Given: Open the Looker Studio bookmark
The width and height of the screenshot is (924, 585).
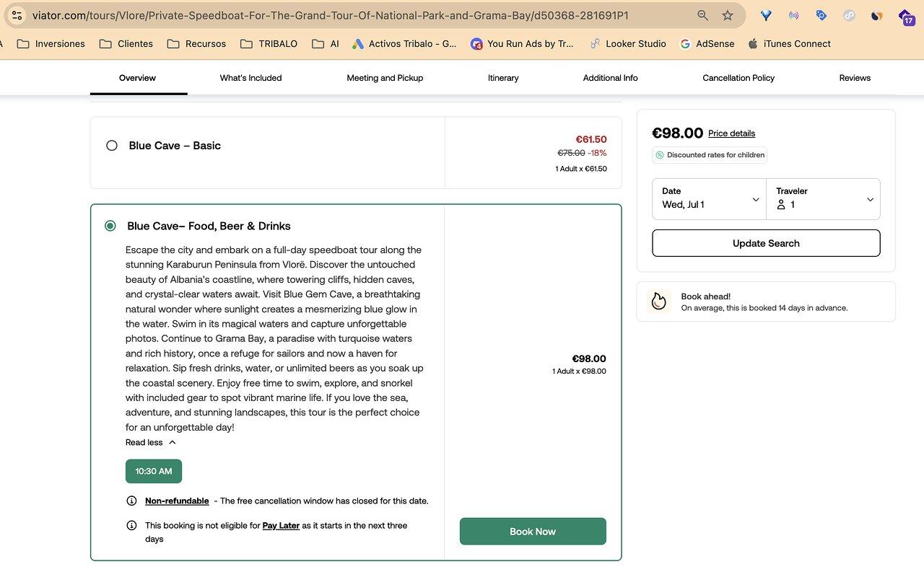Looking at the screenshot, I should click(627, 44).
